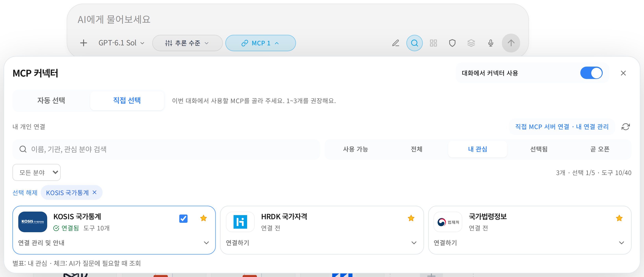Screen dimensions: 644x277
Task: Click the pencil edit icon
Action: [396, 43]
